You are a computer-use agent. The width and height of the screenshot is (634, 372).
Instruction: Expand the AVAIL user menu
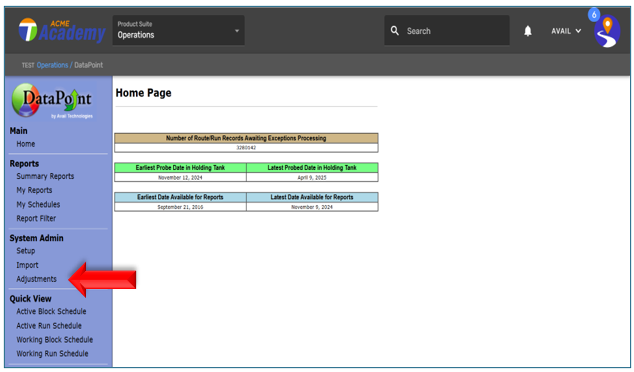(566, 31)
